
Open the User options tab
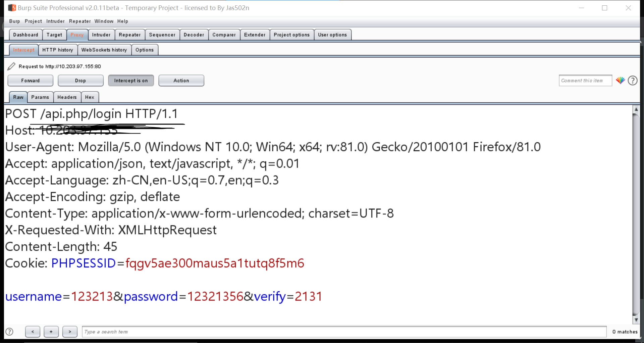(x=332, y=35)
